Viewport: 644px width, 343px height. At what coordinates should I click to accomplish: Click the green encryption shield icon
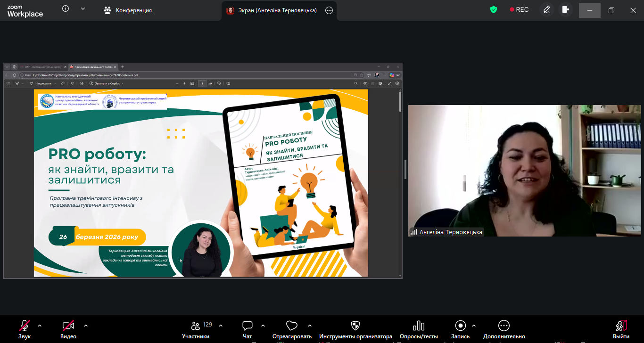pos(494,10)
